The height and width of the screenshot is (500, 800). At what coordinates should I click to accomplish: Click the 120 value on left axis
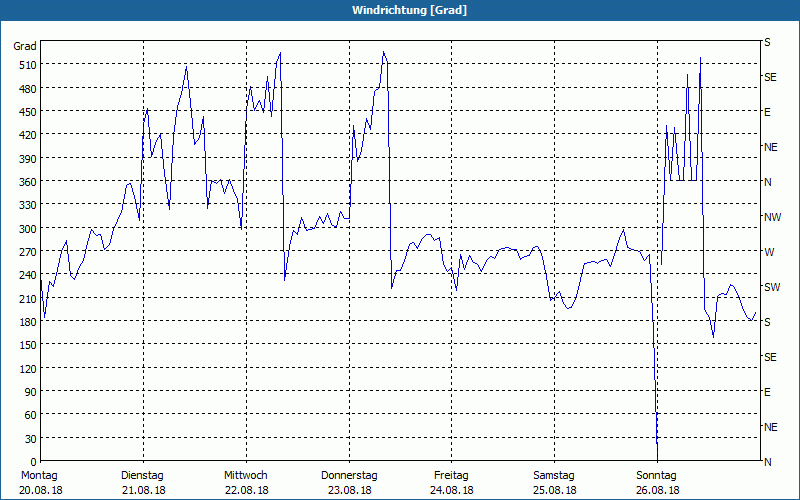[28, 368]
